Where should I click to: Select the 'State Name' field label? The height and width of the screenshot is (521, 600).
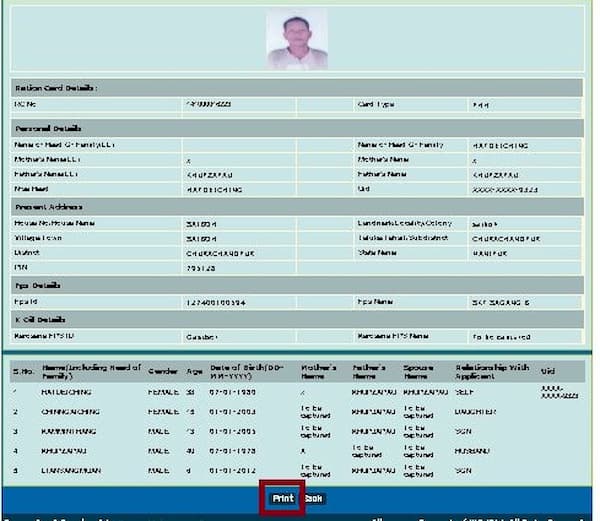(377, 252)
